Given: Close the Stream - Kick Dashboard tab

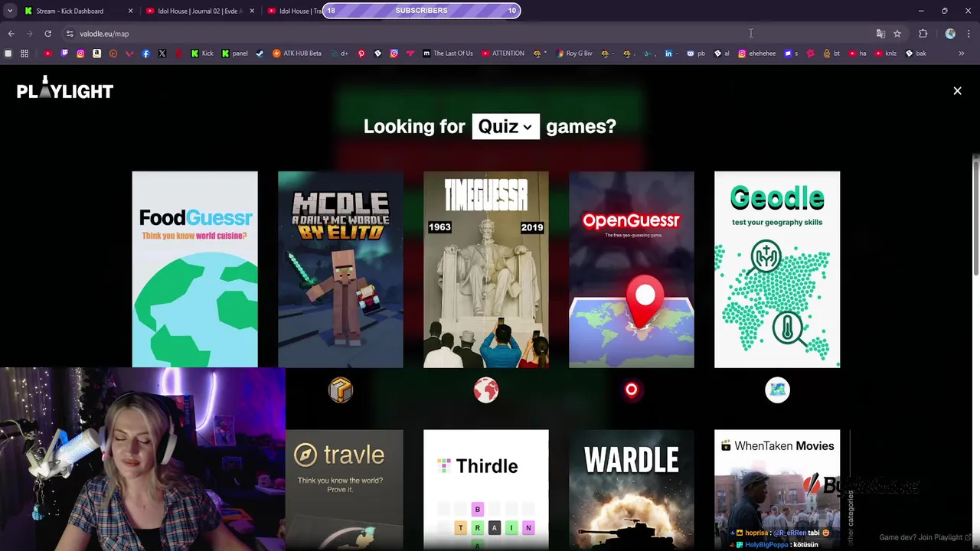Looking at the screenshot, I should [x=130, y=11].
